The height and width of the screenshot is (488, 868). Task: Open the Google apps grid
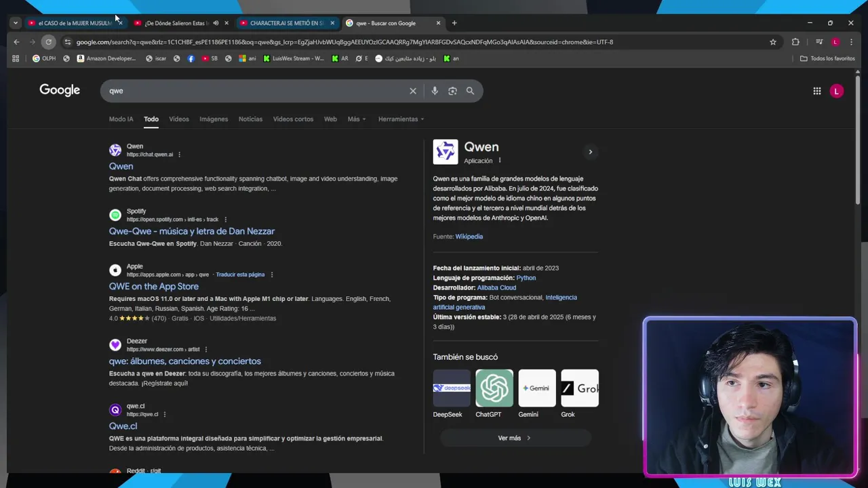(x=817, y=91)
